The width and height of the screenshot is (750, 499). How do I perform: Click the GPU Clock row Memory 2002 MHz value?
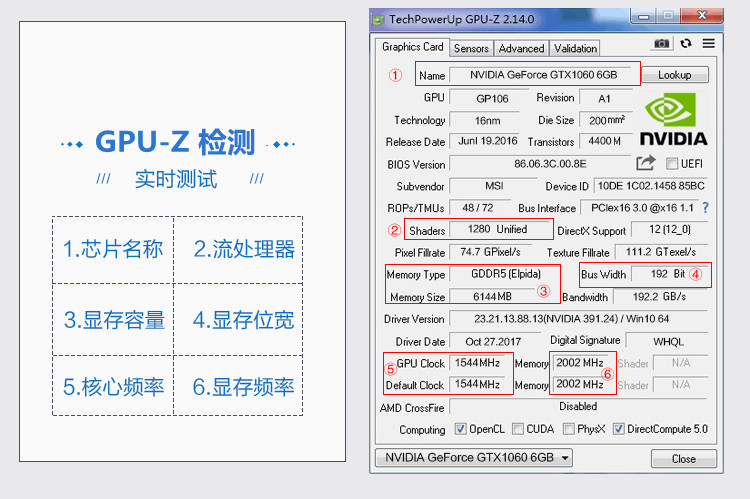pyautogui.click(x=580, y=363)
